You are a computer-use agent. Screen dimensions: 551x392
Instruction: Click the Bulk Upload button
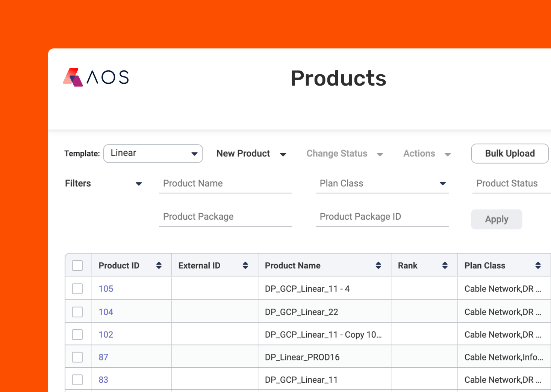[510, 153]
